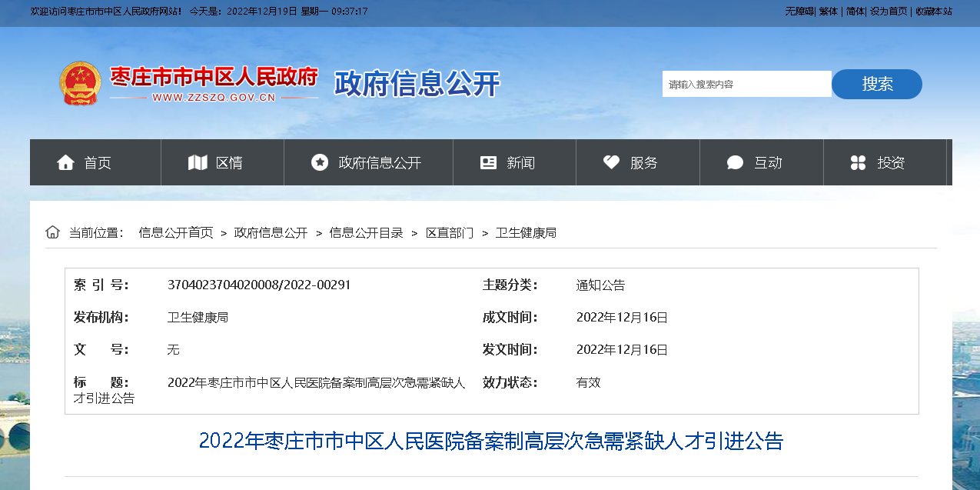Open the 服务 navigation menu item
Image resolution: width=980 pixels, height=490 pixels.
[643, 162]
